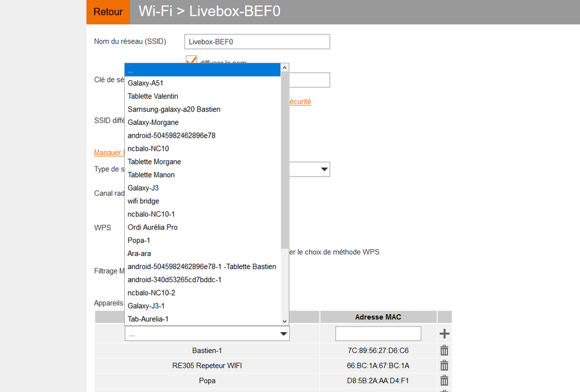The width and height of the screenshot is (580, 392).
Task: Choose ncbalo-NC10-2 option
Action: pos(203,293)
